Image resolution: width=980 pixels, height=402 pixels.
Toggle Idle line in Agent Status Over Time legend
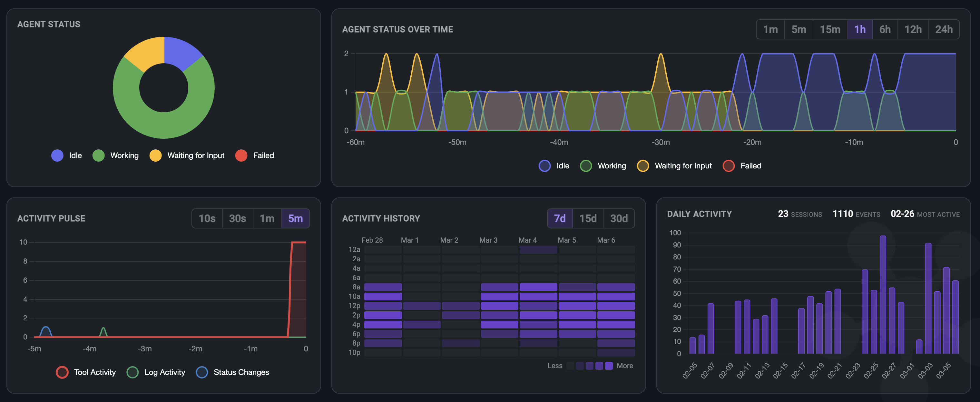(x=544, y=166)
